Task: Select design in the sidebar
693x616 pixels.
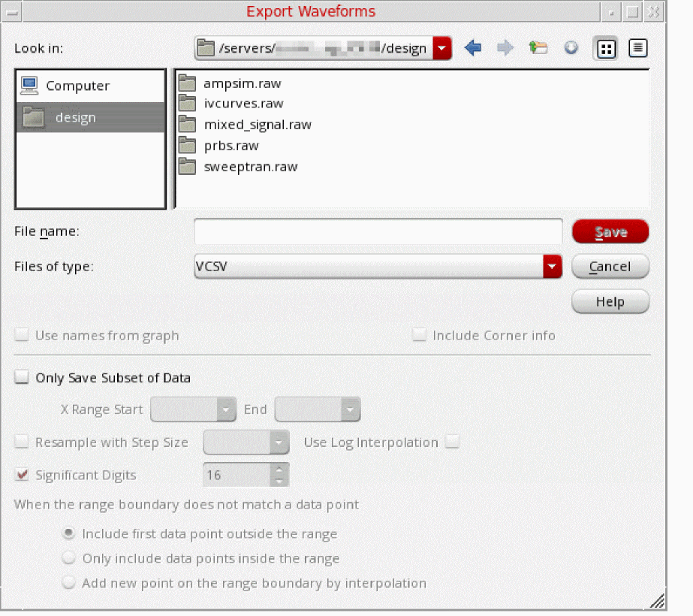Action: pyautogui.click(x=91, y=118)
